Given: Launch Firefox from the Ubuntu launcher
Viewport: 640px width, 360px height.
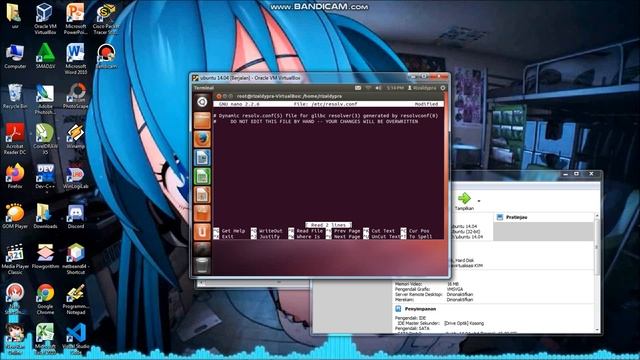Looking at the screenshot, I should 202,139.
